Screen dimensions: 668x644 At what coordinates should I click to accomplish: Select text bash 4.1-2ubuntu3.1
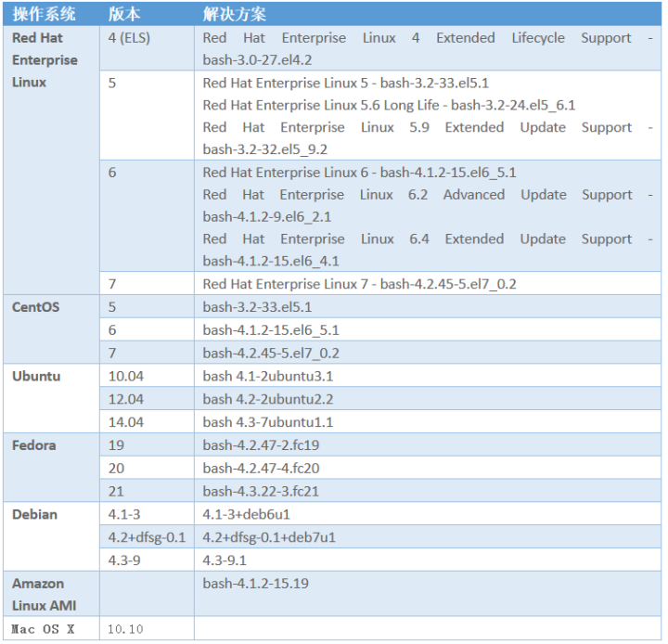pyautogui.click(x=268, y=376)
